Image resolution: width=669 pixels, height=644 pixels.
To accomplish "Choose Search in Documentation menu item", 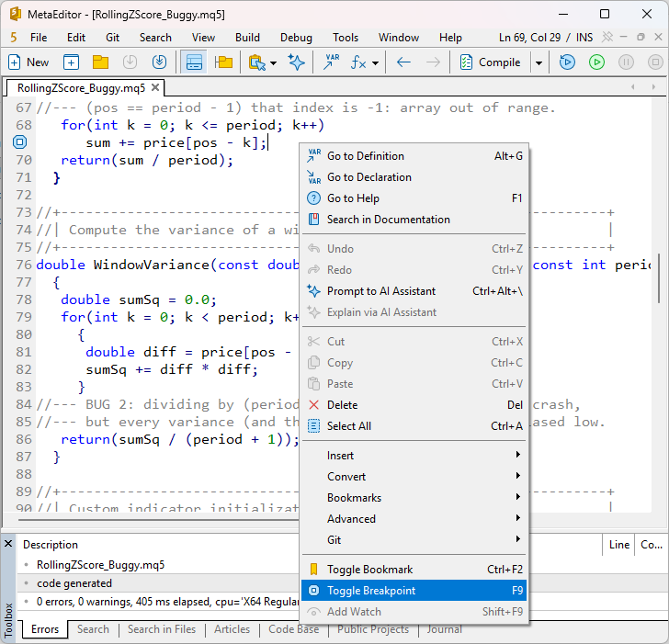I will [414, 220].
